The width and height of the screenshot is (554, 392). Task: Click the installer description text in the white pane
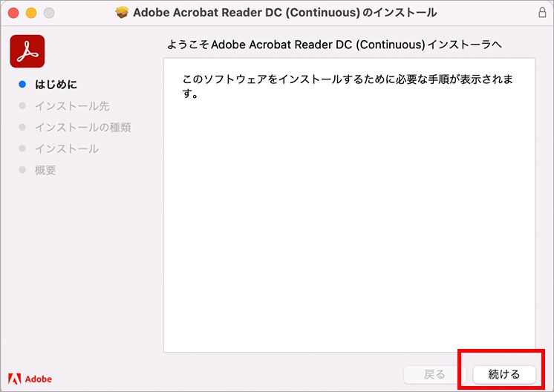click(348, 86)
